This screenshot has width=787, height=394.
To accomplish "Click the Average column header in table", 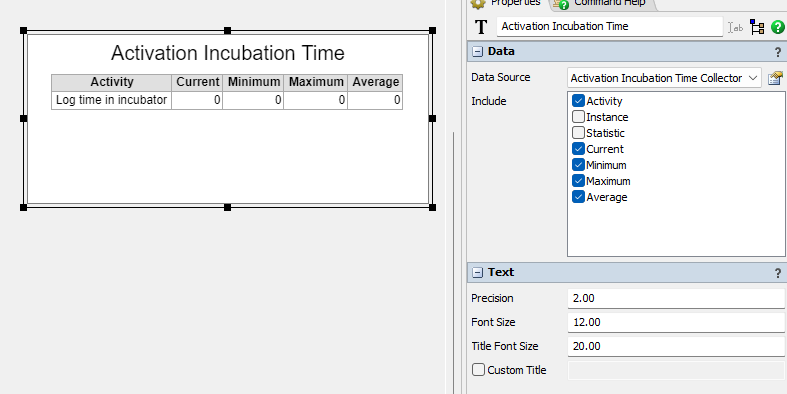I will coord(375,82).
